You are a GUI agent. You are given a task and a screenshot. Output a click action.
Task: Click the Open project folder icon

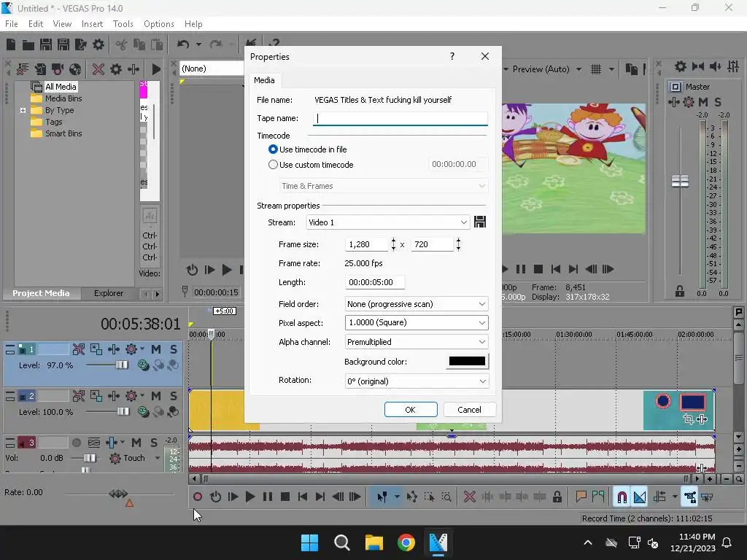pyautogui.click(x=28, y=44)
